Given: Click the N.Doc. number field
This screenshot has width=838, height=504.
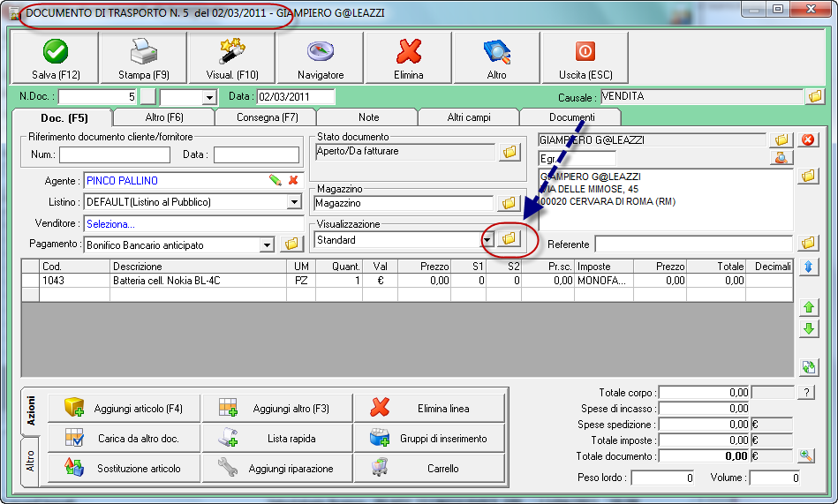Looking at the screenshot, I should pyautogui.click(x=97, y=97).
